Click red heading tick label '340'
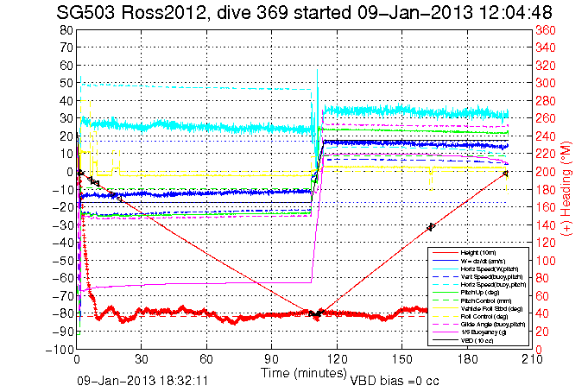588x392 pixels. (x=545, y=47)
